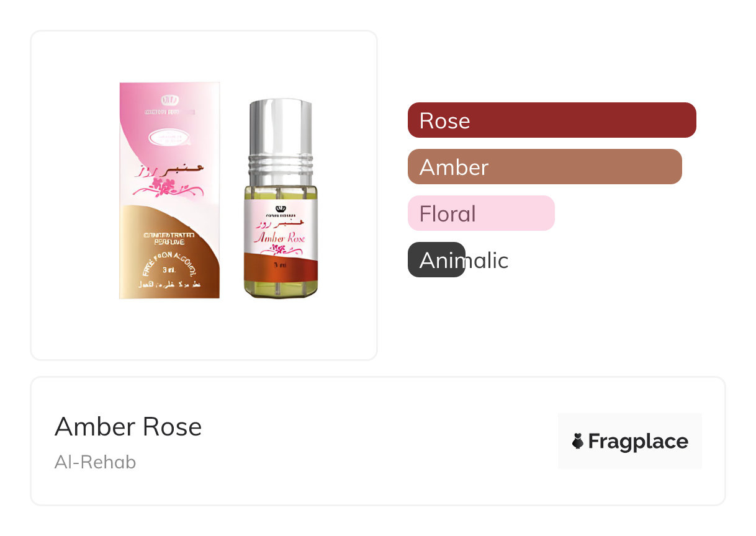Click the Concentrated Perfume text on box
Screen dimensions: 756x536
(169, 238)
